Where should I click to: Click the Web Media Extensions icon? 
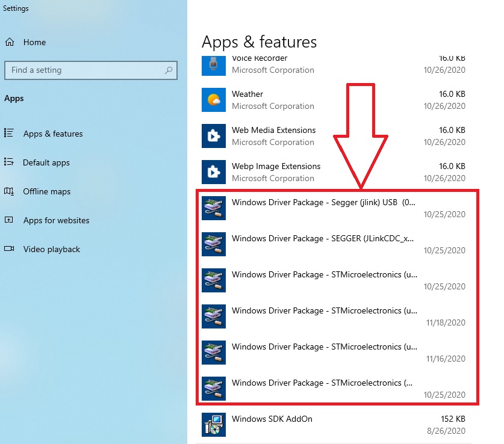point(214,136)
